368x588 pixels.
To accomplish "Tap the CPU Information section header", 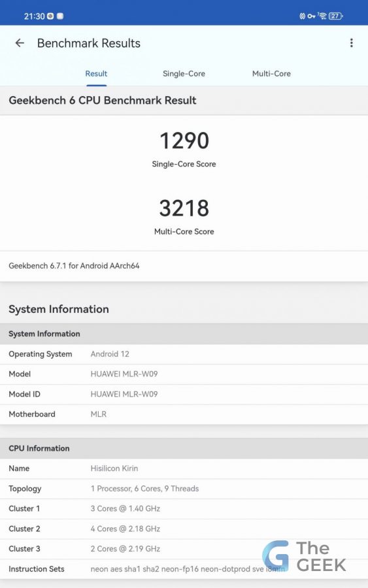I will pyautogui.click(x=184, y=448).
